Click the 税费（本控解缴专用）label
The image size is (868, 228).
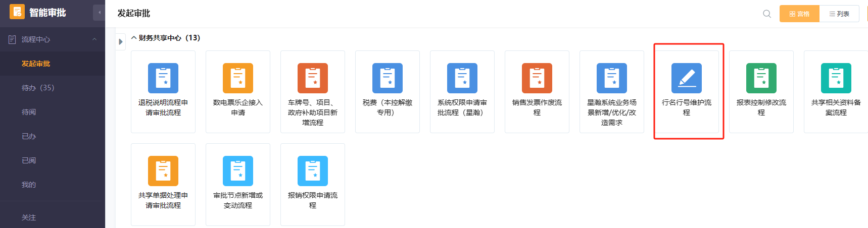pos(388,107)
